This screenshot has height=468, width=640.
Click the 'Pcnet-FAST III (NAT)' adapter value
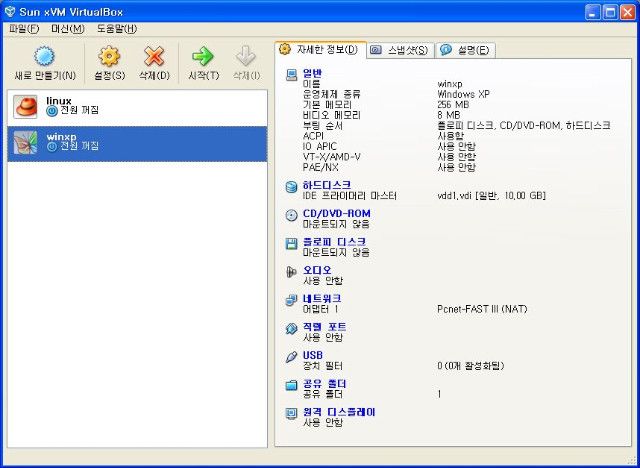coord(482,309)
